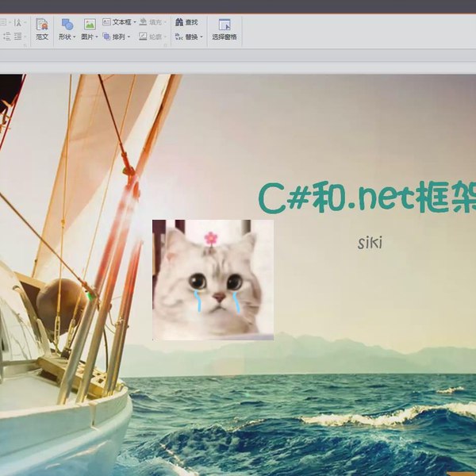476x476 pixels.
Task: Click the 排列 arrange button
Action: tap(115, 36)
